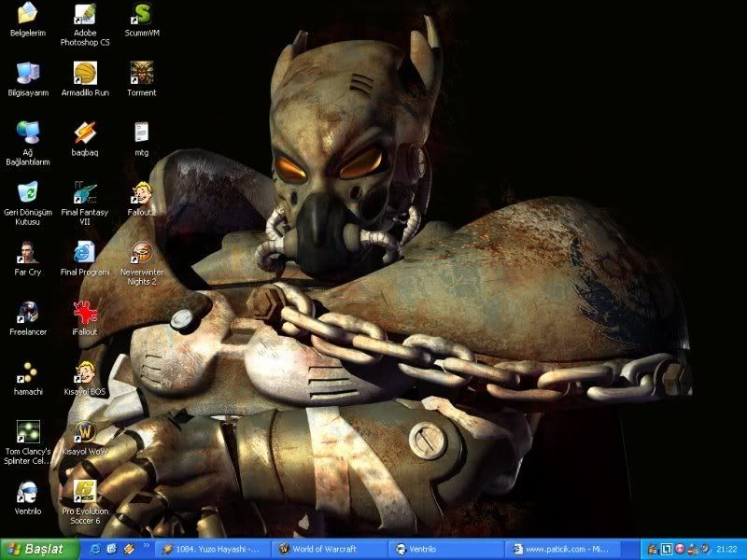Launch the Freelancer game shortcut
Image resolution: width=747 pixels, height=560 pixels.
pyautogui.click(x=28, y=312)
